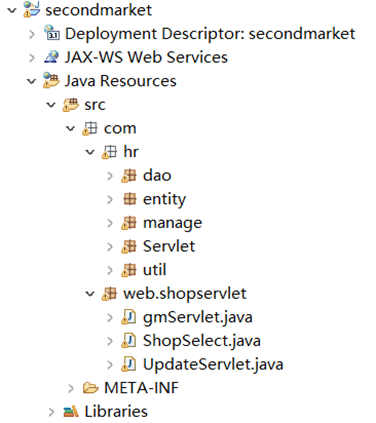Click the Java Resources icon
Viewport: 376px width, 423px height.
51,80
